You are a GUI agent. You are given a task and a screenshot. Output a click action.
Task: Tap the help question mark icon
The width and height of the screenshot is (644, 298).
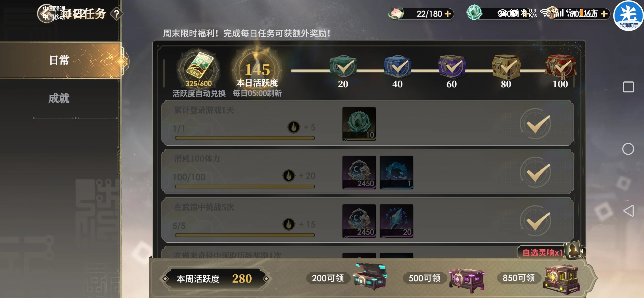(116, 14)
